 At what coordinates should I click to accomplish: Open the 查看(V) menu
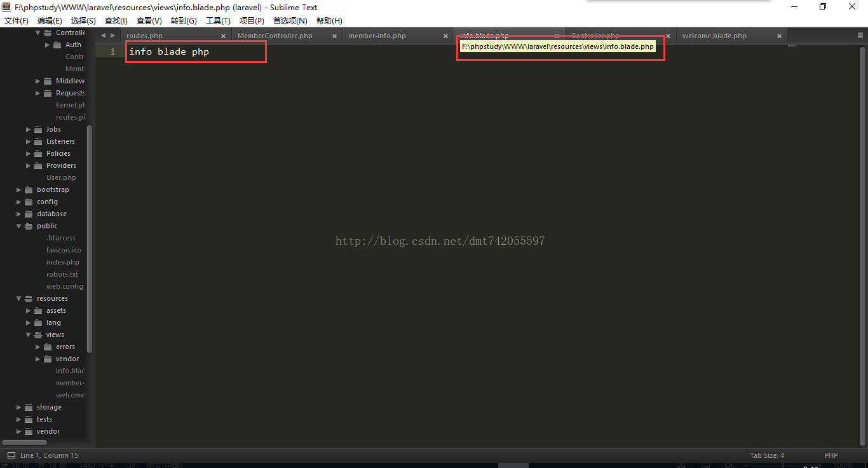click(149, 21)
